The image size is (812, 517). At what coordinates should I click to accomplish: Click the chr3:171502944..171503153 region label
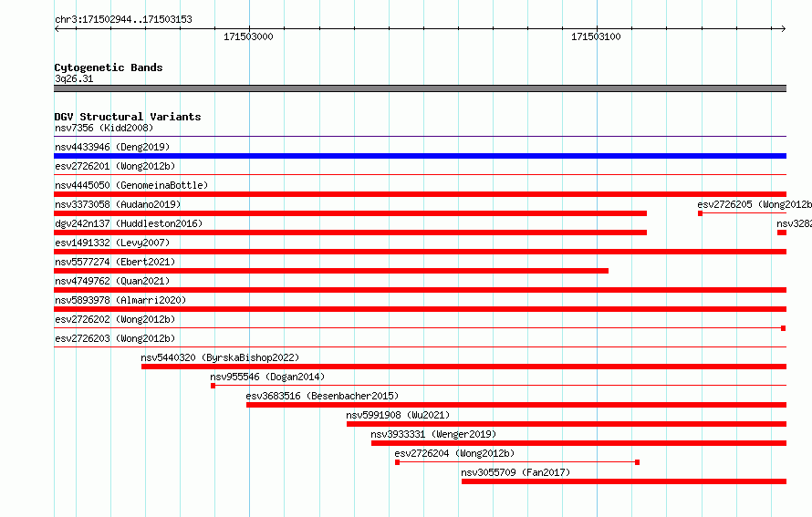click(123, 19)
